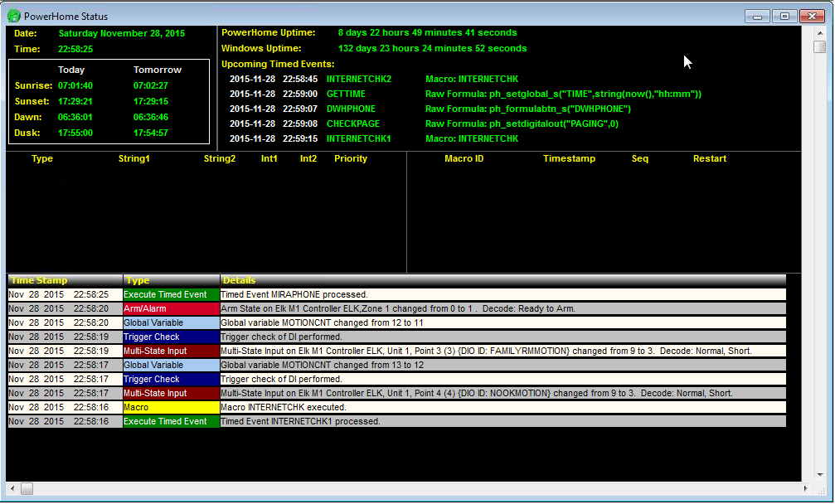Click the PowerHome Status app icon

(14, 16)
